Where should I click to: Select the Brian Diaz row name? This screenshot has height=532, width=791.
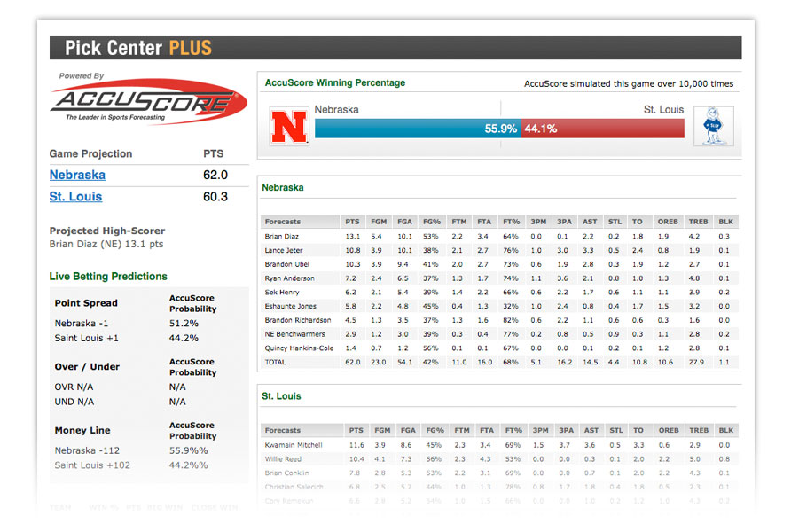coord(281,237)
